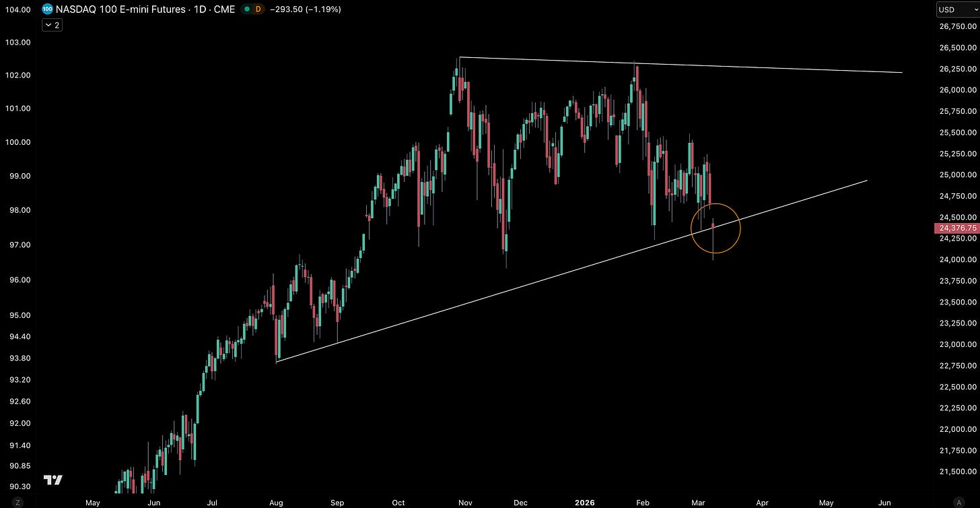Click the 22,000.00 price axis label

(956, 430)
